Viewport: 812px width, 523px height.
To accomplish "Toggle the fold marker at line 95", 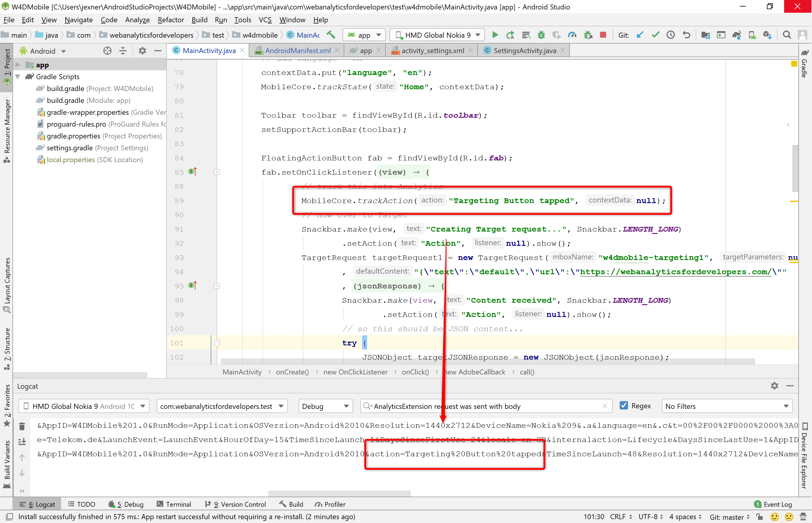I will [217, 286].
